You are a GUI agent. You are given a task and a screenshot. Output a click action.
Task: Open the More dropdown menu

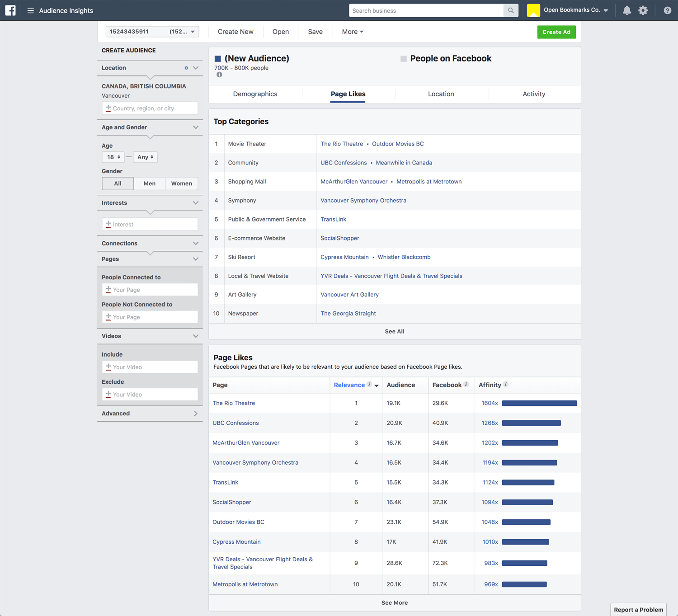pyautogui.click(x=353, y=32)
